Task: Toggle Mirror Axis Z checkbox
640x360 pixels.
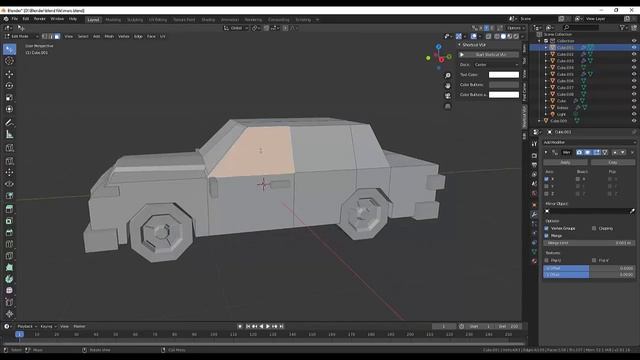Action: coord(547,193)
